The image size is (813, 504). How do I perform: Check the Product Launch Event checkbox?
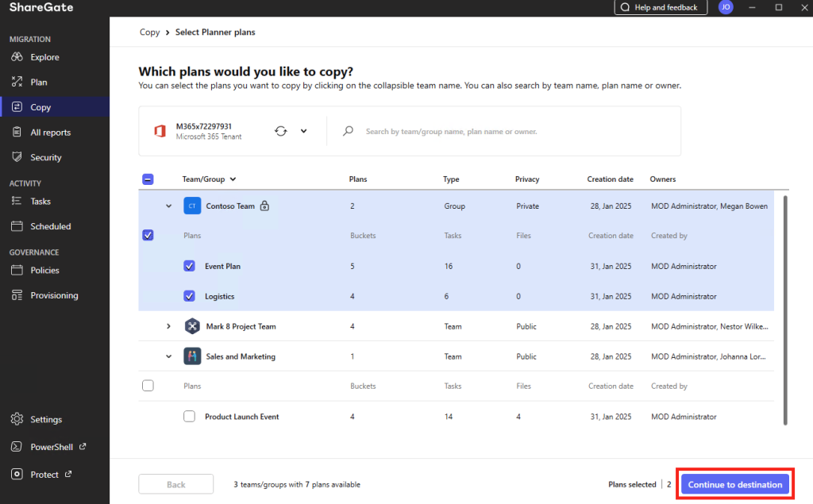[189, 417]
